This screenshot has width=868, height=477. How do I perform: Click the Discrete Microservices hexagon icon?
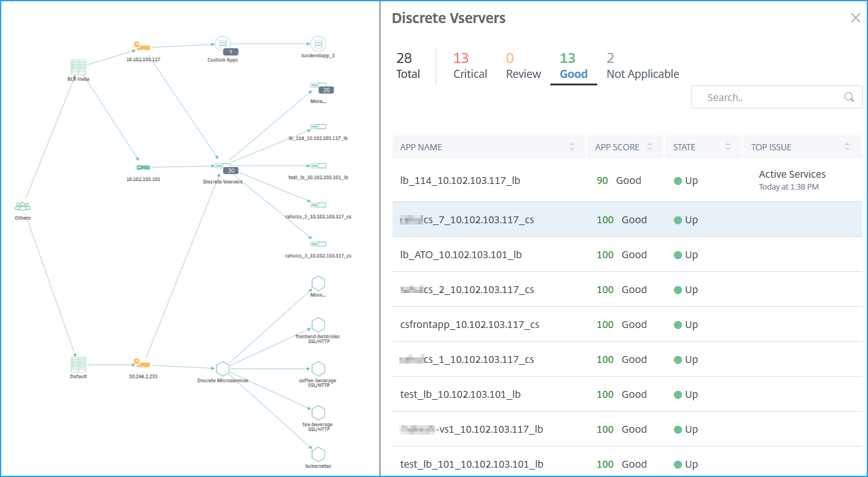[x=222, y=369]
